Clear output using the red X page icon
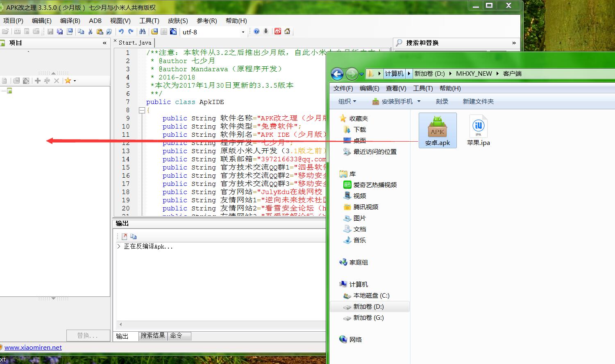Viewport: 615px width, 364px height. [125, 236]
